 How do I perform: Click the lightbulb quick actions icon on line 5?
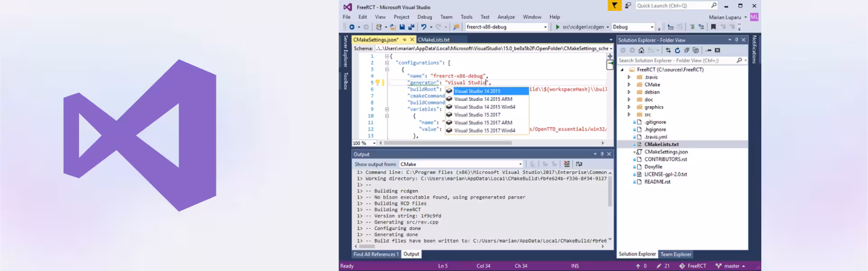pos(377,83)
